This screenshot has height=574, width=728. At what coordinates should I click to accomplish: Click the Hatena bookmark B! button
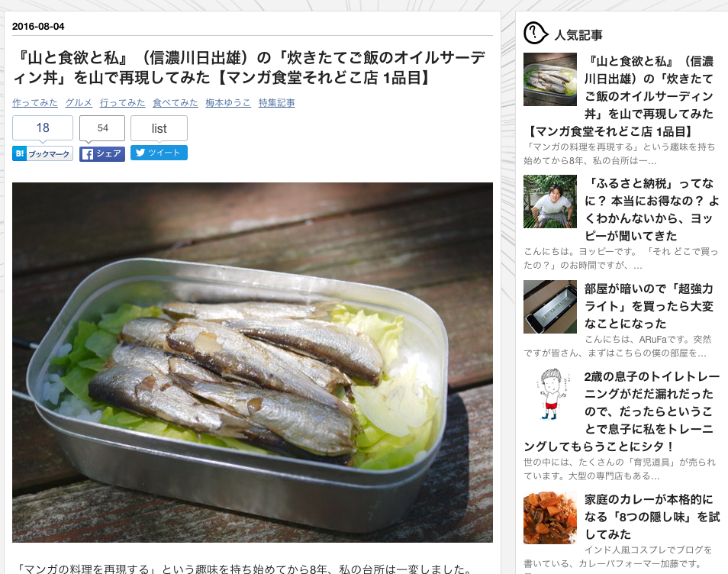[x=43, y=153]
